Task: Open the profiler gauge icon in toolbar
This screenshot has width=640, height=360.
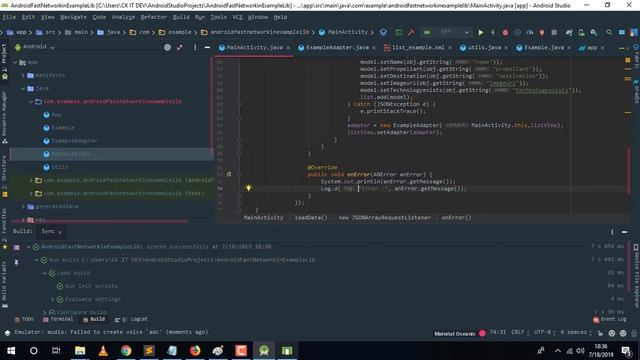Action: (530, 32)
